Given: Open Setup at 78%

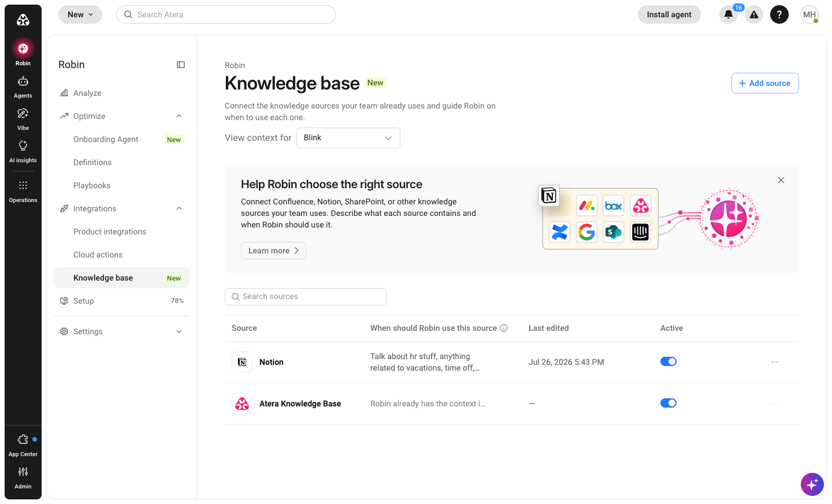Looking at the screenshot, I should click(x=121, y=301).
